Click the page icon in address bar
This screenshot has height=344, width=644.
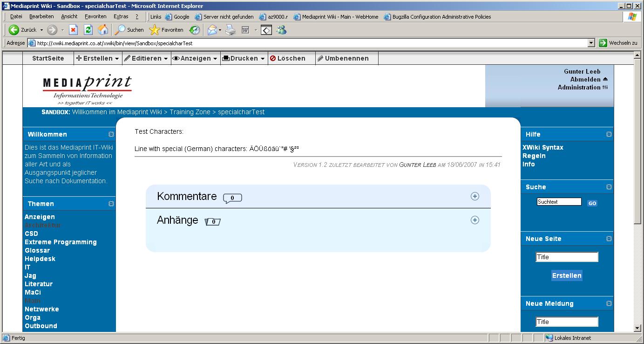click(x=32, y=43)
